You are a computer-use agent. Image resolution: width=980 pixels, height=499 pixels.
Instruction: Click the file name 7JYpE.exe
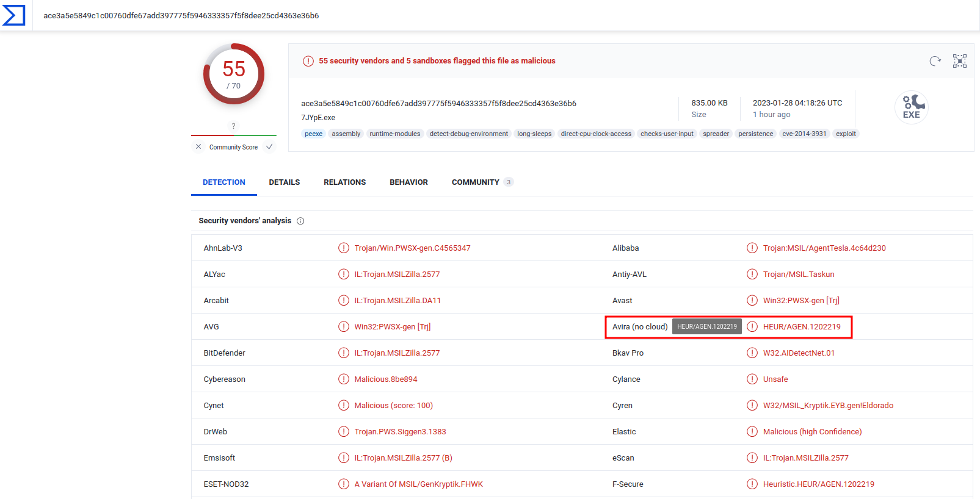point(318,118)
